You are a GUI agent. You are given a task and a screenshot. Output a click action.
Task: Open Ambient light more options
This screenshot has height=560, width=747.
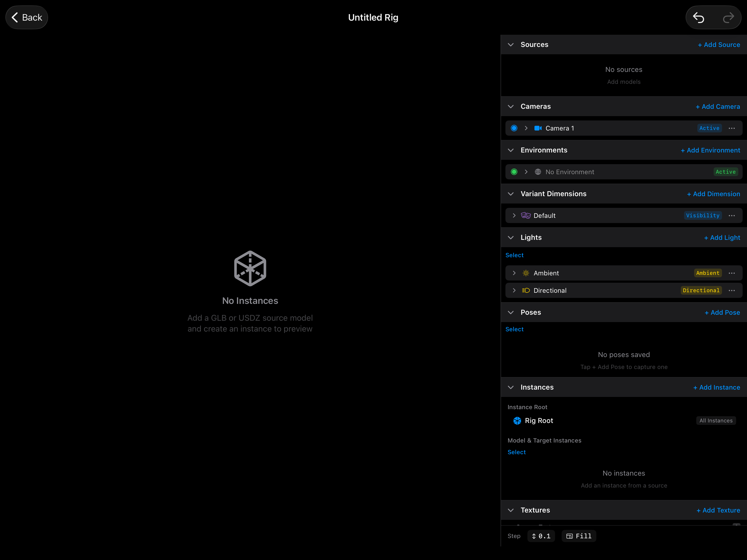pyautogui.click(x=732, y=273)
